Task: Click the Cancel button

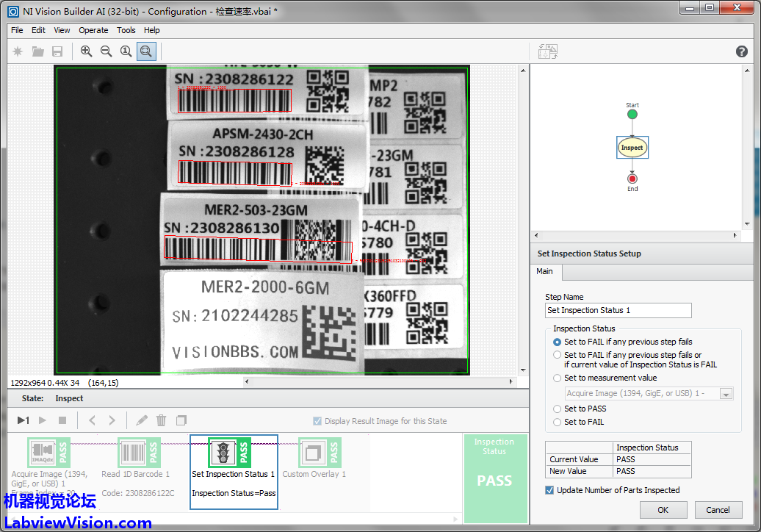Action: click(x=718, y=510)
